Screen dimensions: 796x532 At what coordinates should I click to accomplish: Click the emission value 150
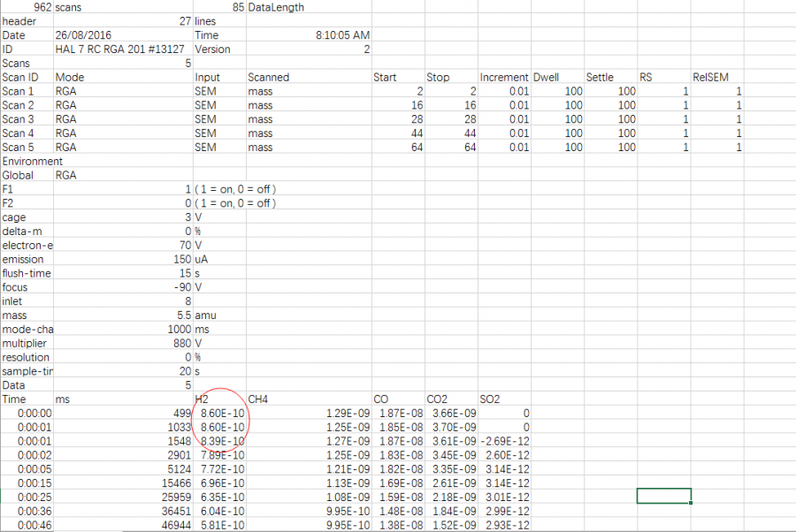(123, 259)
